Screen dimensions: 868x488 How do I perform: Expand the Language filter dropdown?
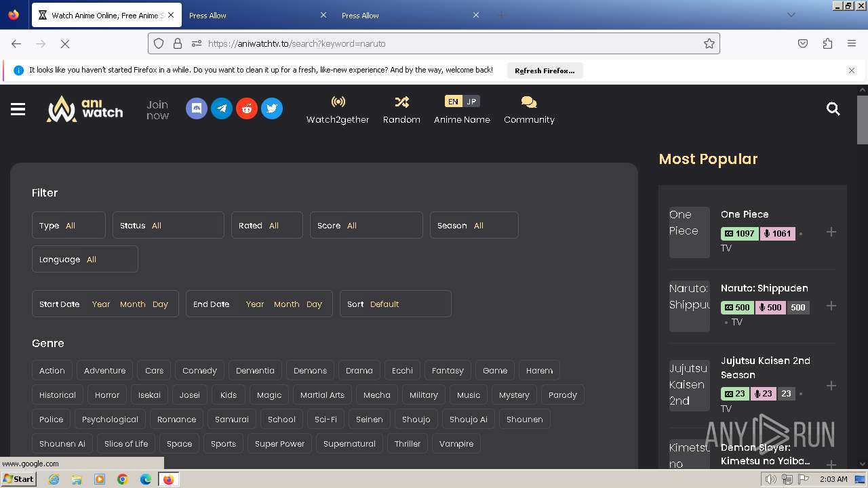pos(85,259)
